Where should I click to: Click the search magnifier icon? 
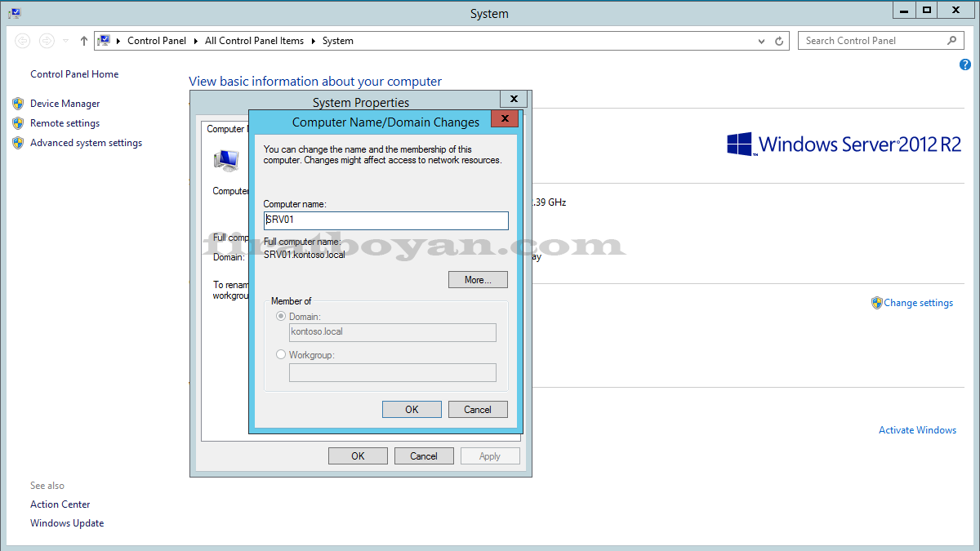coord(951,41)
